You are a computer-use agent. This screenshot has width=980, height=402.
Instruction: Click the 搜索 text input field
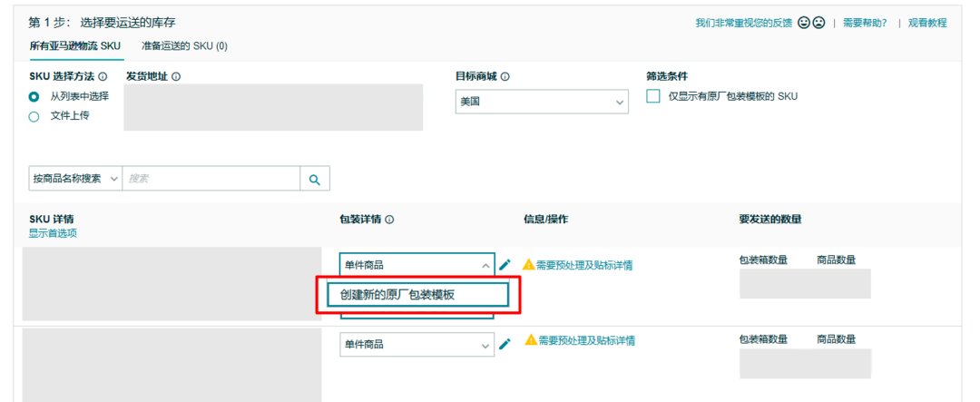click(211, 179)
